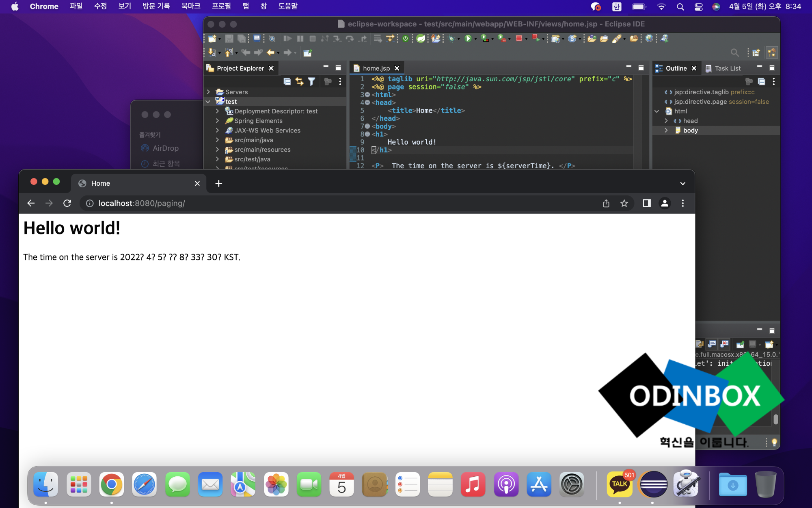Toggle Chrome side panel button
This screenshot has width=812, height=508.
(x=646, y=203)
